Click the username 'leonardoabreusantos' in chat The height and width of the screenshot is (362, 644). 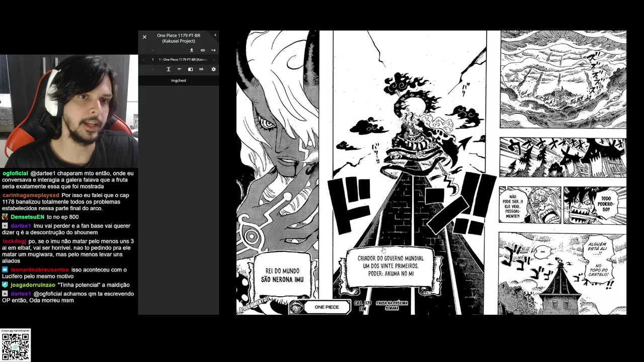(x=40, y=270)
